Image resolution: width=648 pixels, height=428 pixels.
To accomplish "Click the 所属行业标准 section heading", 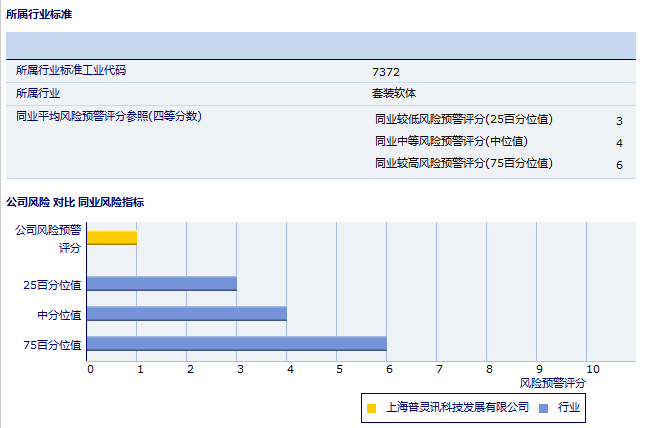I will pyautogui.click(x=38, y=15).
